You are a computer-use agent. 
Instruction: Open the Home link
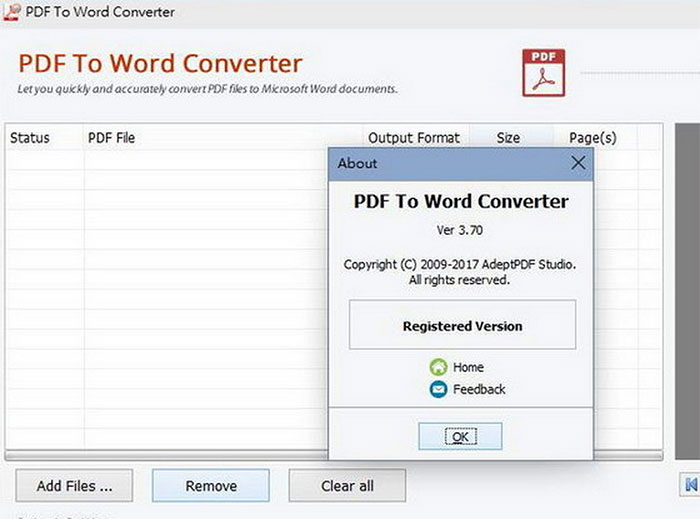click(x=468, y=367)
